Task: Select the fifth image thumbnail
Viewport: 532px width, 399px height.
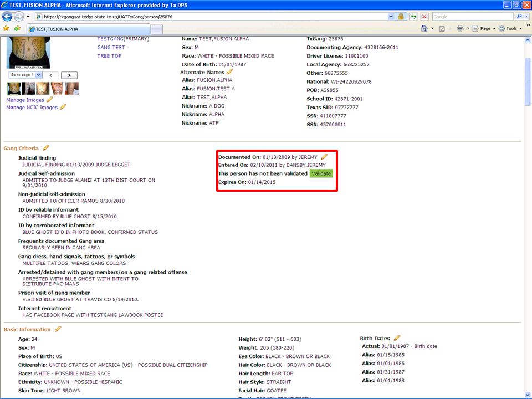Action: 71,88
